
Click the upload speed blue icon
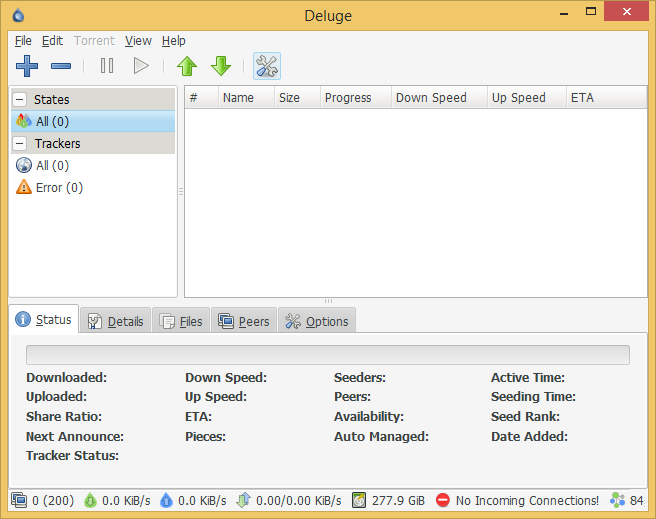tap(166, 500)
